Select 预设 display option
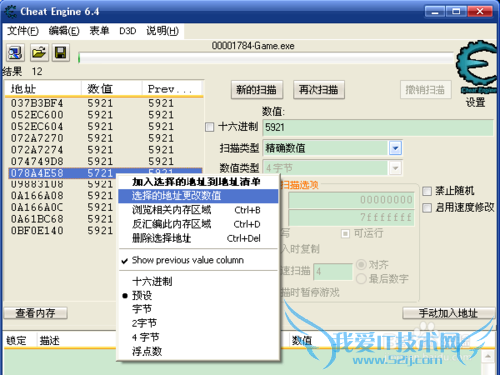The image size is (500, 375). [198, 295]
